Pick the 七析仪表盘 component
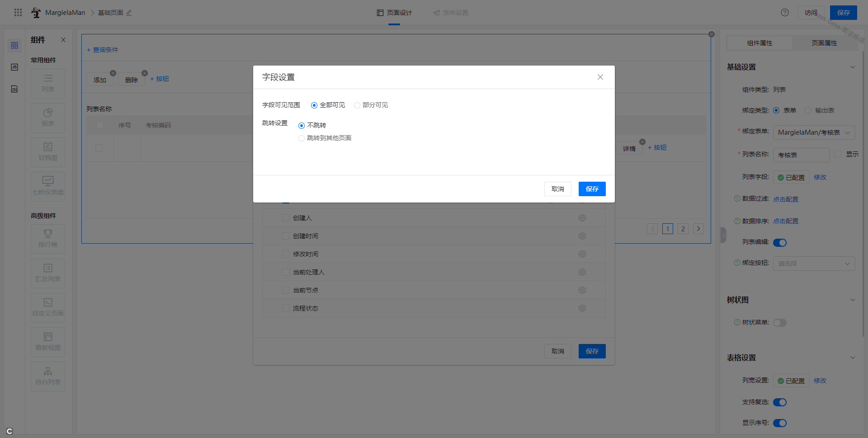 tap(48, 187)
